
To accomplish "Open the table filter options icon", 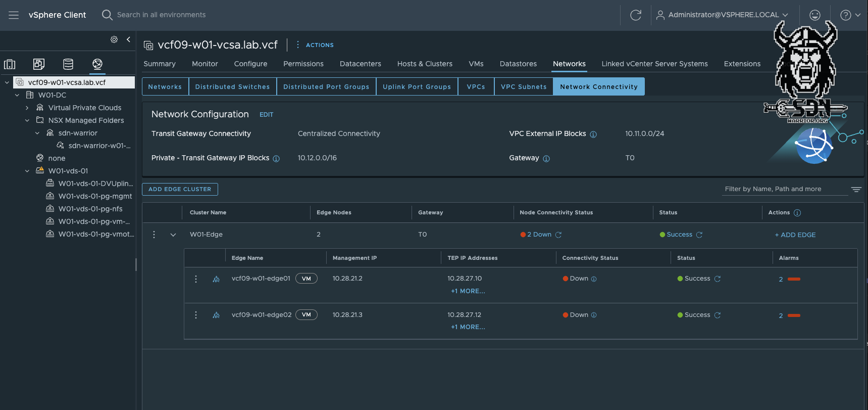I will tap(856, 190).
